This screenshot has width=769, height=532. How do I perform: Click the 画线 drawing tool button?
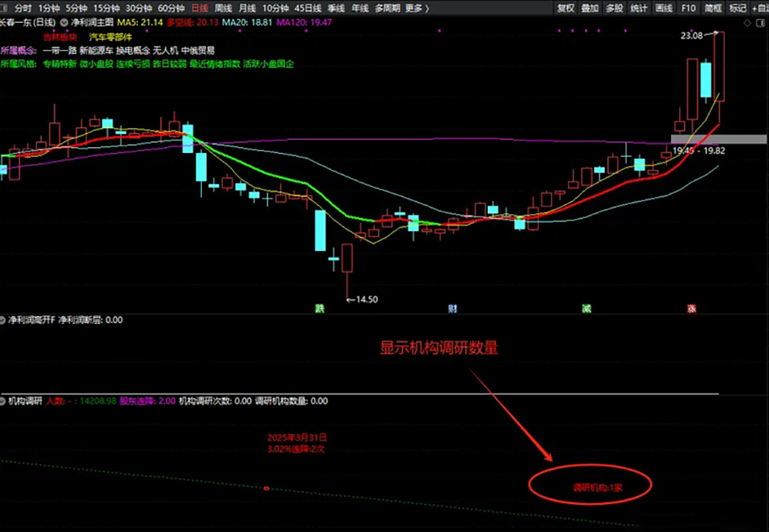tap(664, 8)
